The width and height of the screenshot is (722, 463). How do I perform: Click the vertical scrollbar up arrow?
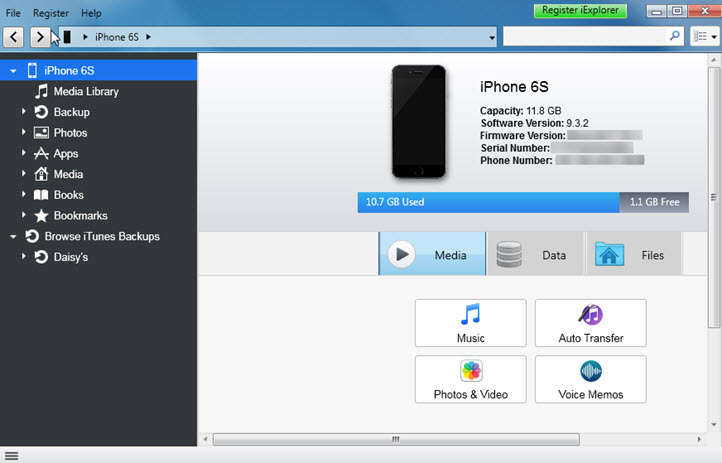[x=714, y=60]
